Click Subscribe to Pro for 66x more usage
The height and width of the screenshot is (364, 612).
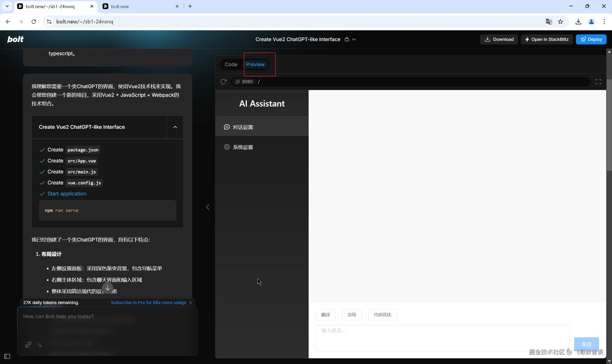(148, 302)
